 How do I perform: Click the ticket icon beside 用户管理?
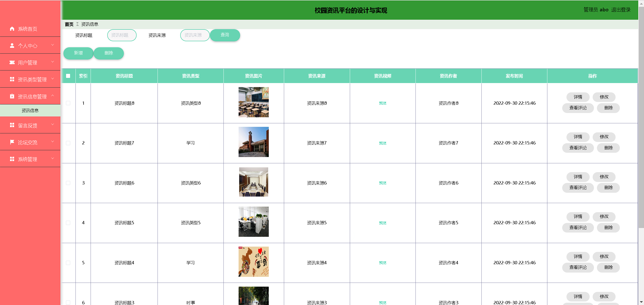click(12, 62)
